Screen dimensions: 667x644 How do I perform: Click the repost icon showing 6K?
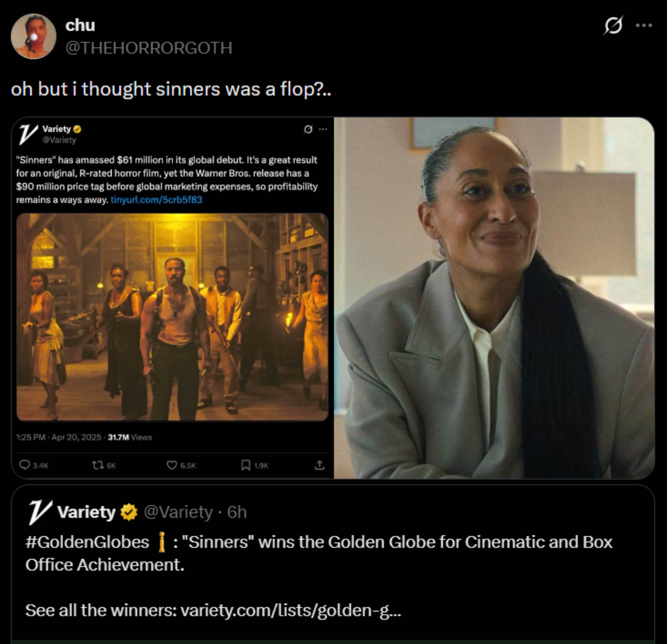[98, 465]
